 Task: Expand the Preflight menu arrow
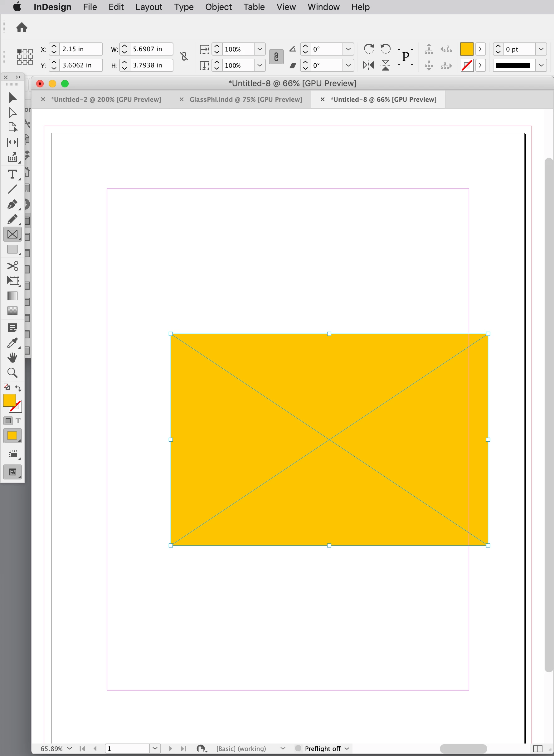click(347, 748)
